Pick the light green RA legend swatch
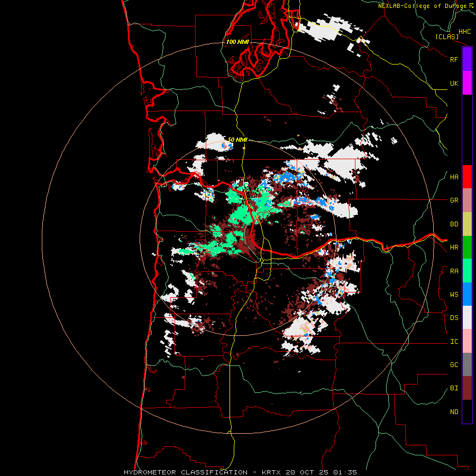476x476 pixels. click(467, 271)
